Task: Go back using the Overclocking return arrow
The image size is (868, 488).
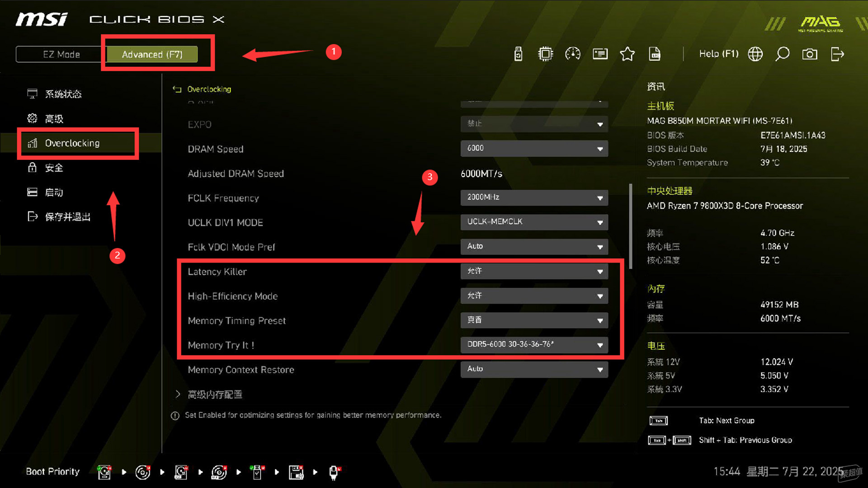Action: [177, 89]
